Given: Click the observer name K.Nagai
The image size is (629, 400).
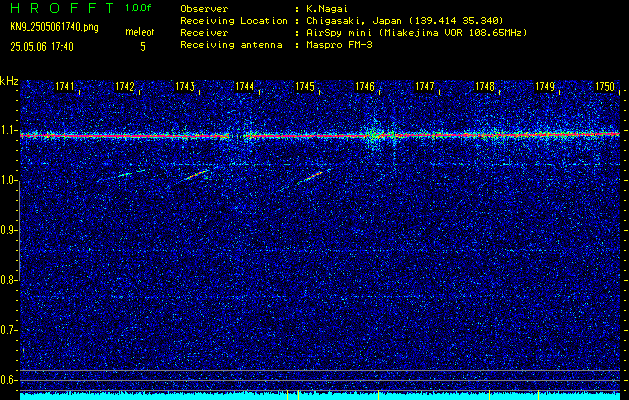Looking at the screenshot, I should tap(327, 9).
